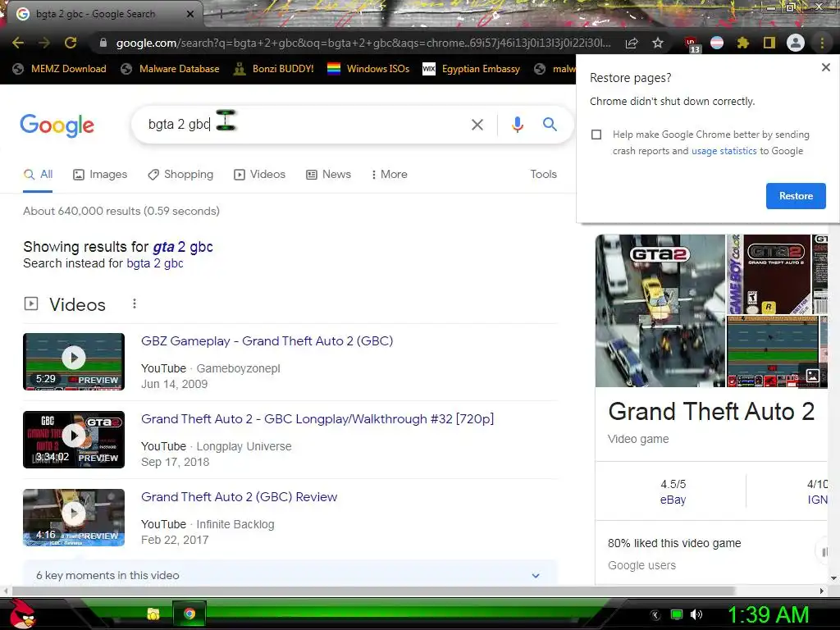The image size is (840, 630).
Task: Reload the current page
Action: click(x=71, y=43)
